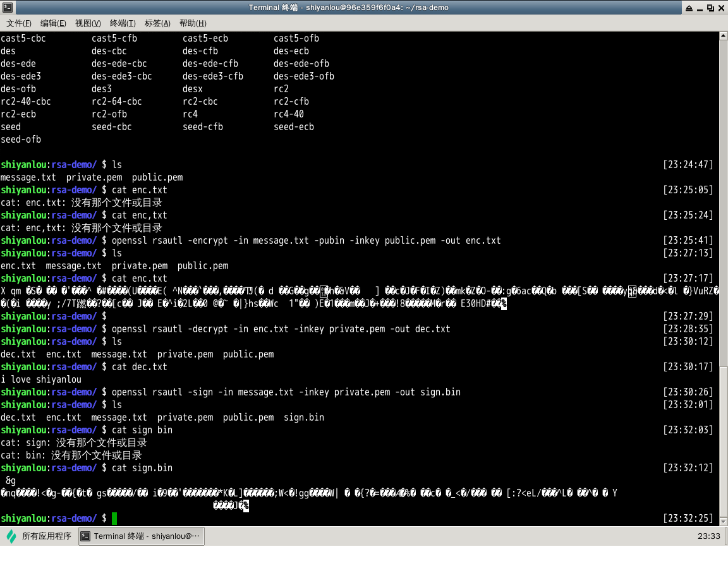
Task: Click the timestamp [23:24:47]
Action: click(x=688, y=165)
